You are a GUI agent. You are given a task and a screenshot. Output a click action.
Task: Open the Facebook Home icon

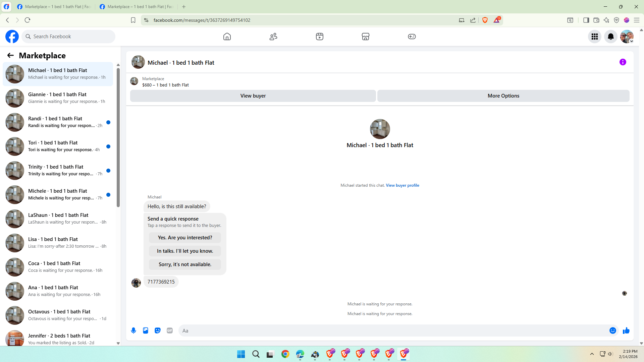click(x=227, y=37)
